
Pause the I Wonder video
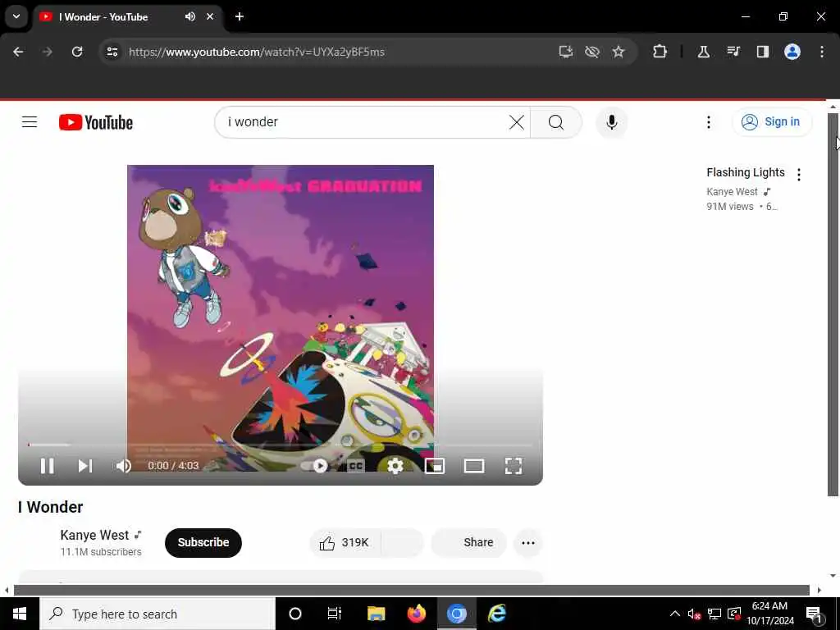coord(47,466)
